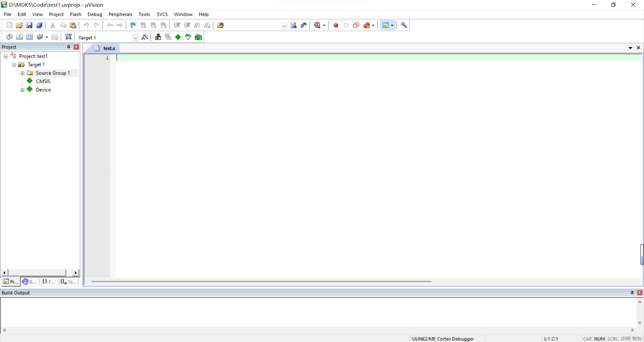The image size is (644, 342).
Task: Open the find text combo dropdown
Action: click(x=284, y=25)
